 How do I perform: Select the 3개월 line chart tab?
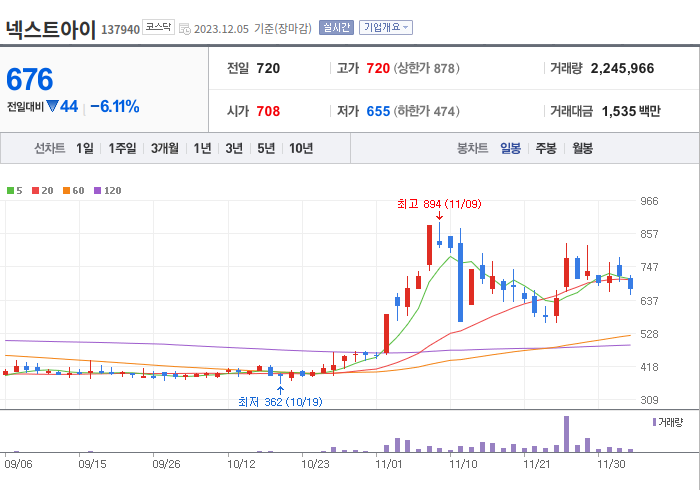(x=165, y=148)
